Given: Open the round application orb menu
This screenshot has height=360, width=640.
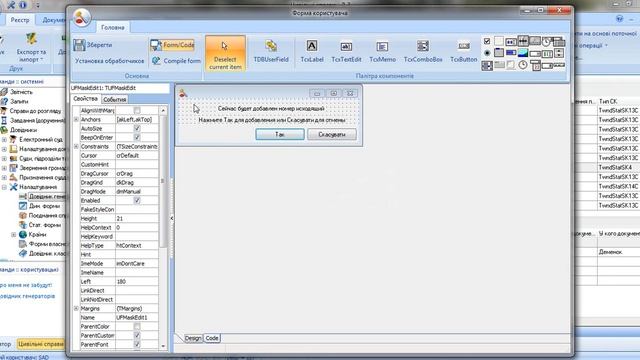Looking at the screenshot, I should pos(82,18).
